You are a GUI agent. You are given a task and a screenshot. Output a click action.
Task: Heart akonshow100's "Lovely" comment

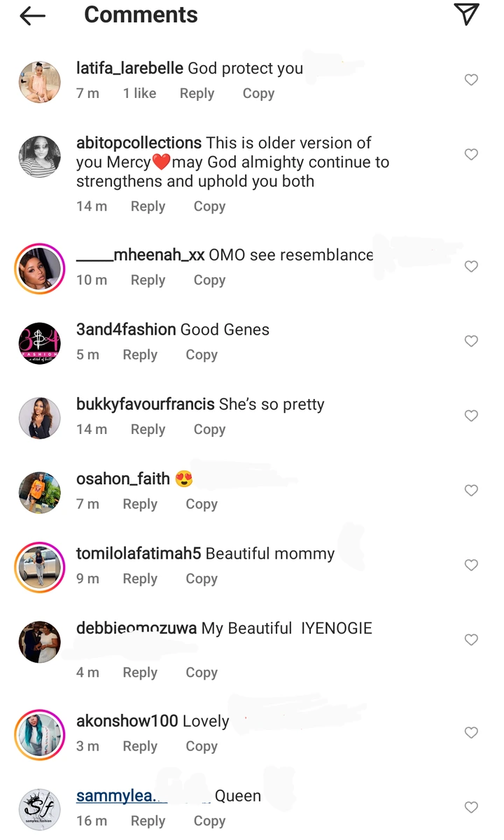point(472,732)
